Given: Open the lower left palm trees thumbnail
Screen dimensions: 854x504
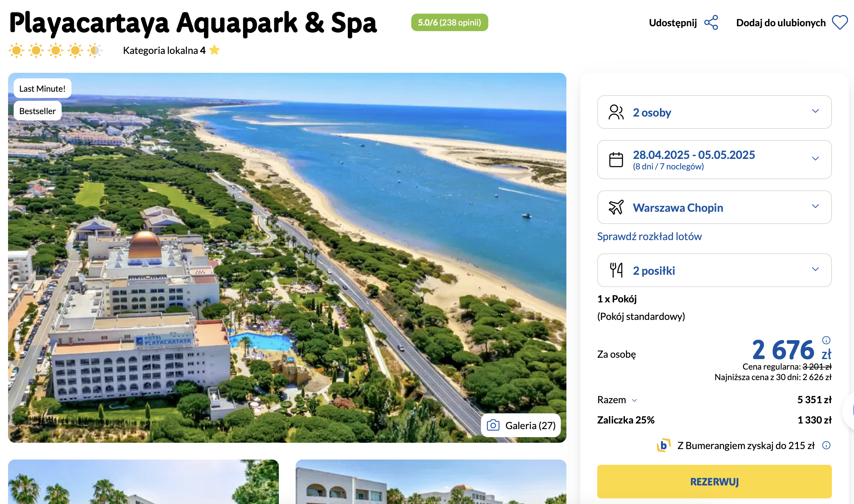Looking at the screenshot, I should [x=143, y=482].
